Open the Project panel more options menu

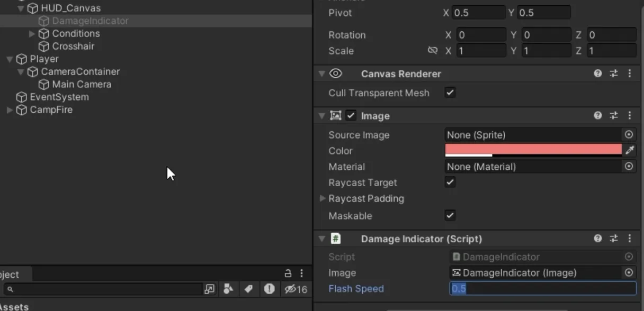301,273
